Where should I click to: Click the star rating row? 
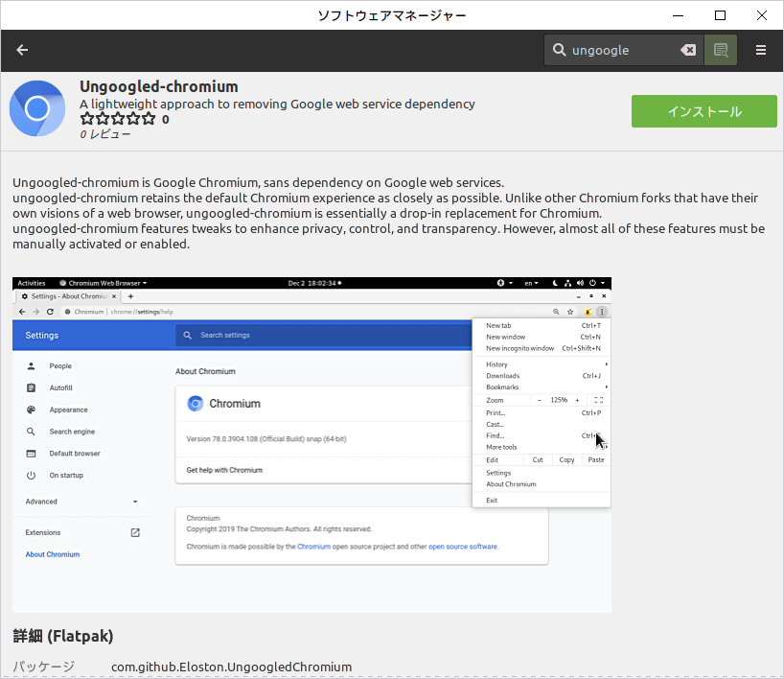click(x=118, y=119)
